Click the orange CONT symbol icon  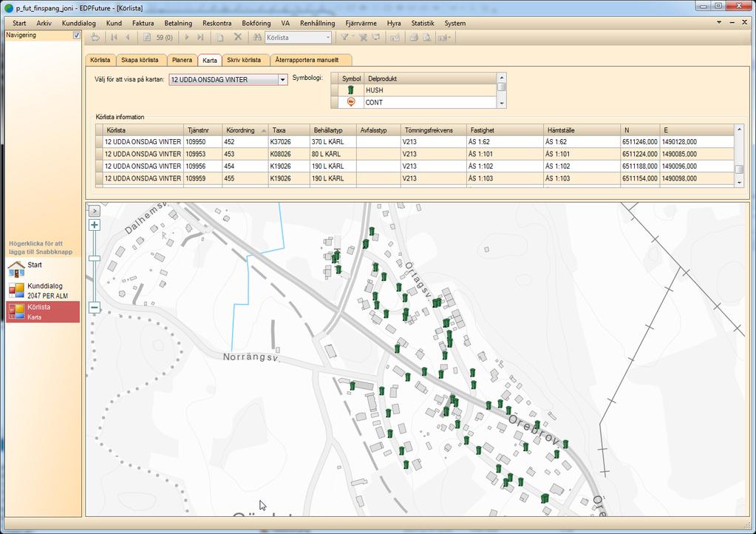[351, 102]
